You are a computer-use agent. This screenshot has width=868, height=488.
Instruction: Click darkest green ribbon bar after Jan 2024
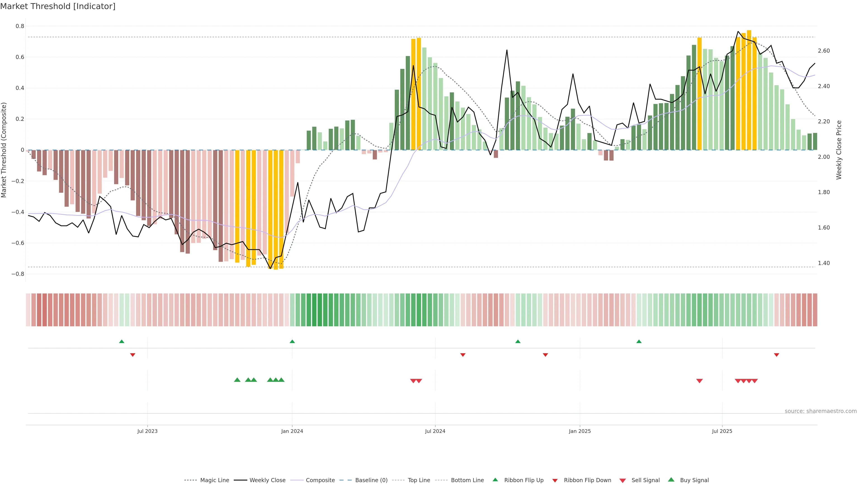point(314,310)
